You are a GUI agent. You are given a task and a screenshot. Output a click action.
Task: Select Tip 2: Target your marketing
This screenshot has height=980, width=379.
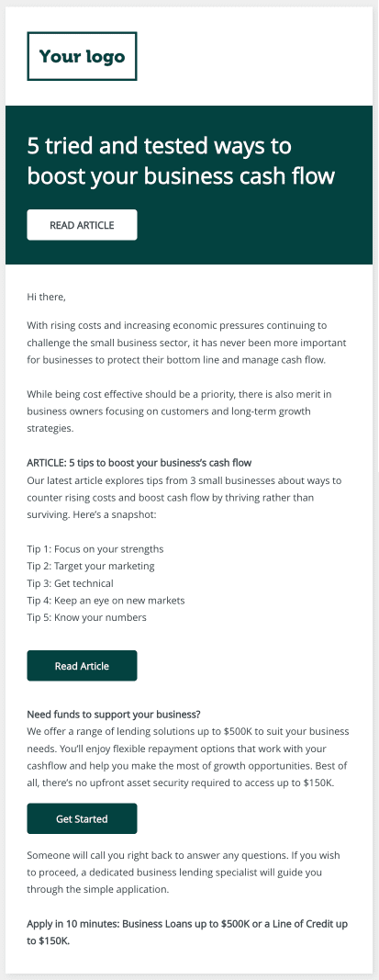pos(91,567)
